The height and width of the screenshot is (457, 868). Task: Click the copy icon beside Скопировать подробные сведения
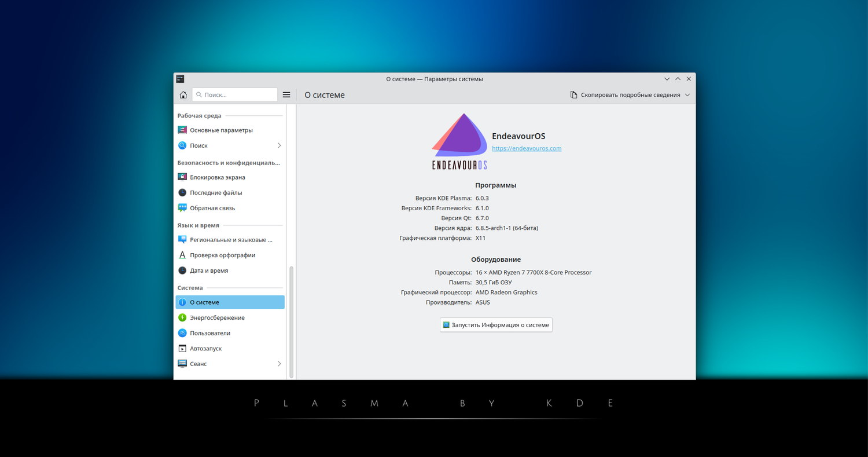[573, 95]
